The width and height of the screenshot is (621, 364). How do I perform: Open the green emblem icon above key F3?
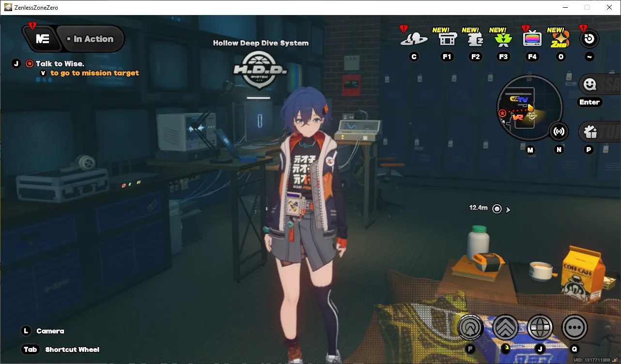(x=503, y=39)
